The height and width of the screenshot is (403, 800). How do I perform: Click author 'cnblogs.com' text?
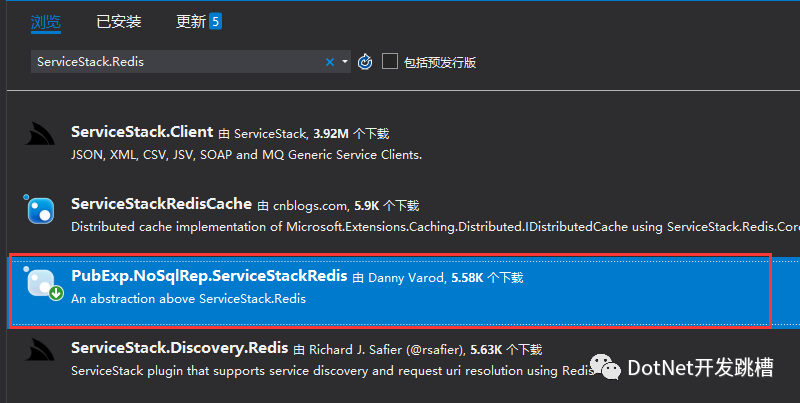tap(311, 206)
